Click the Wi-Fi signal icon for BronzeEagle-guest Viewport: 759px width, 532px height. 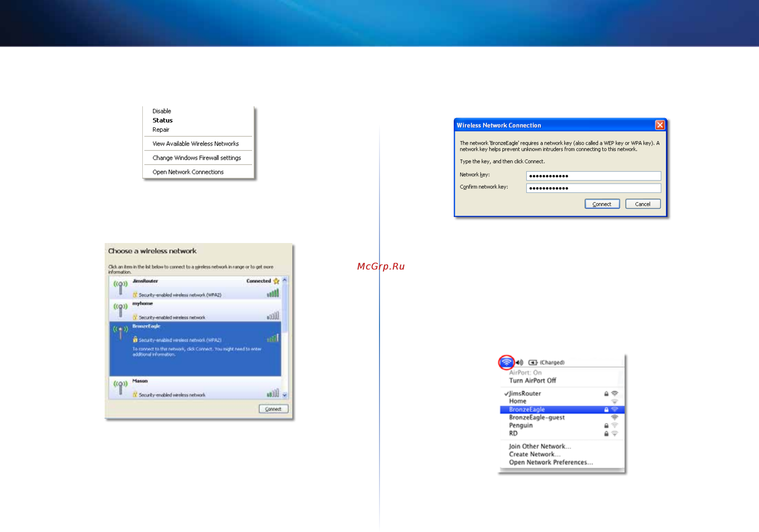point(615,417)
